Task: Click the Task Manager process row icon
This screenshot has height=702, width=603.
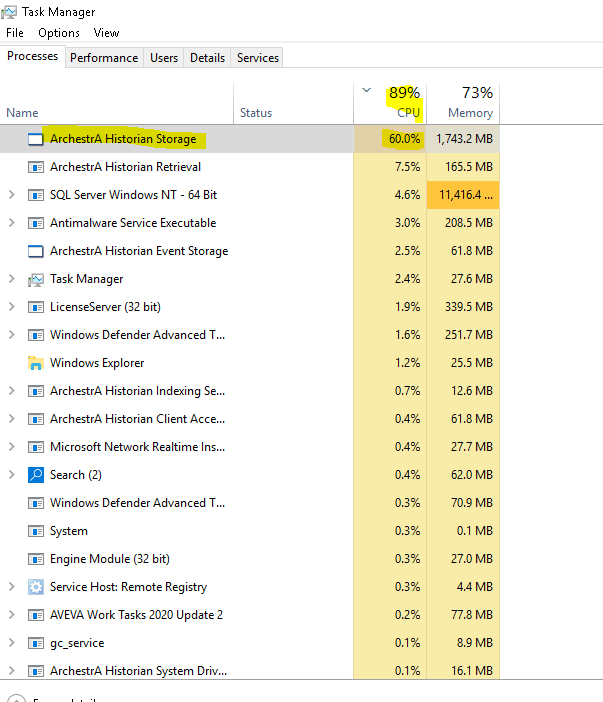Action: pyautogui.click(x=35, y=279)
